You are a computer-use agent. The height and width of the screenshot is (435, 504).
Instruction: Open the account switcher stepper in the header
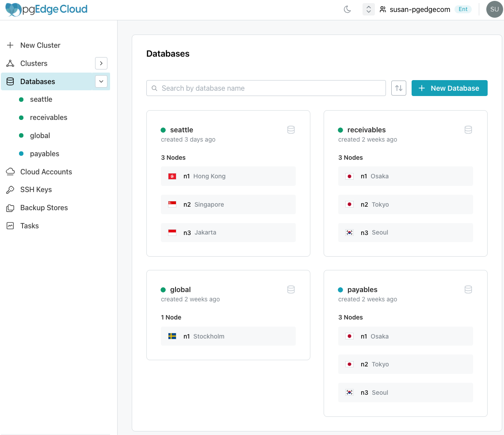tap(368, 9)
